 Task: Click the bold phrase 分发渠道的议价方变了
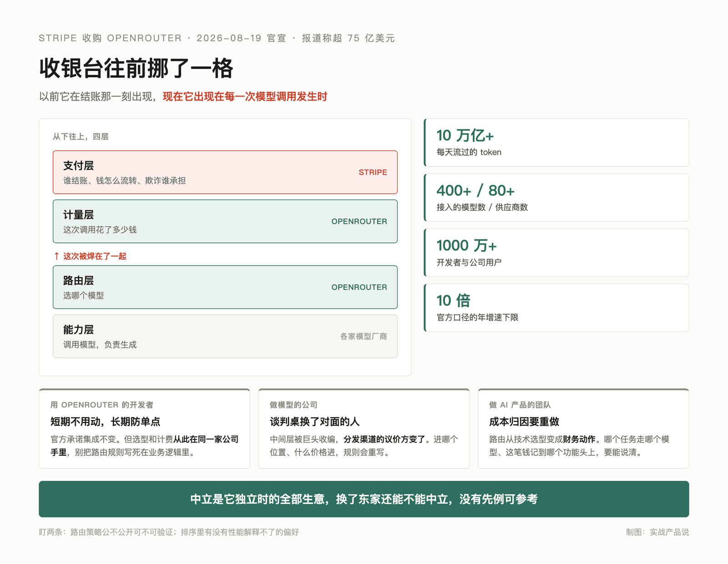coord(384,439)
